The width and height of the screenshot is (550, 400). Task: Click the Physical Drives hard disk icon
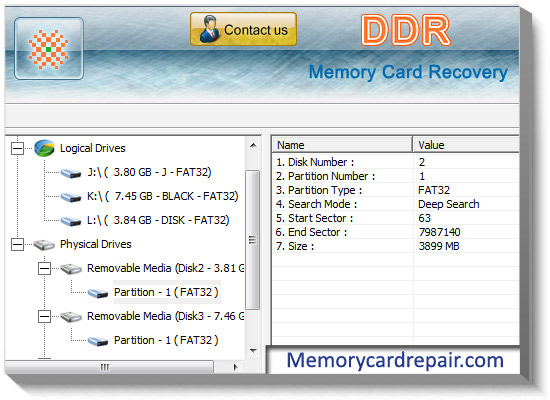pos(44,245)
